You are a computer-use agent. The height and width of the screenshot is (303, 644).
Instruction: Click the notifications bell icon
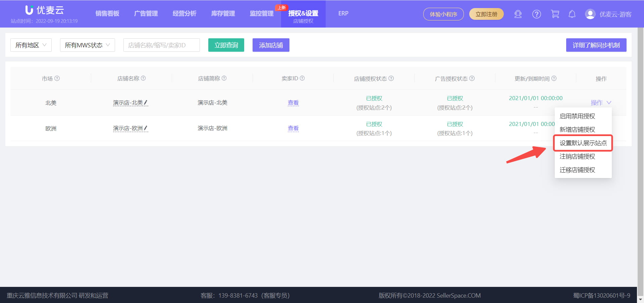[x=572, y=14]
